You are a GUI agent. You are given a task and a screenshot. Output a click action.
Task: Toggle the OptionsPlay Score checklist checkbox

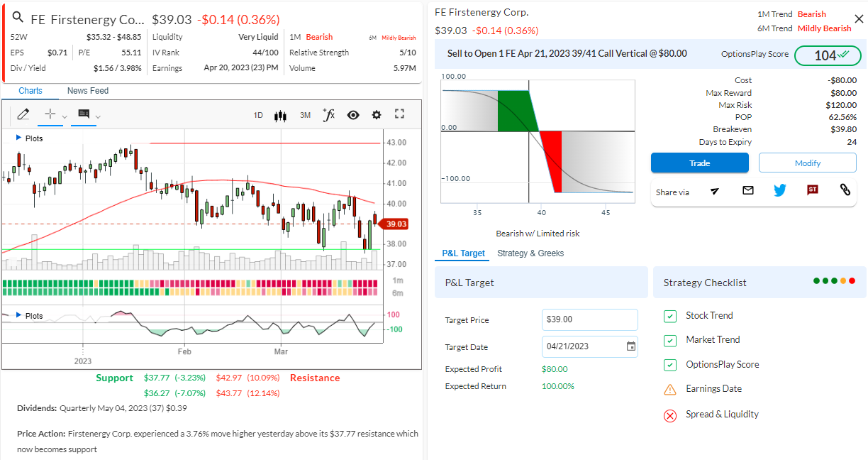tap(670, 365)
